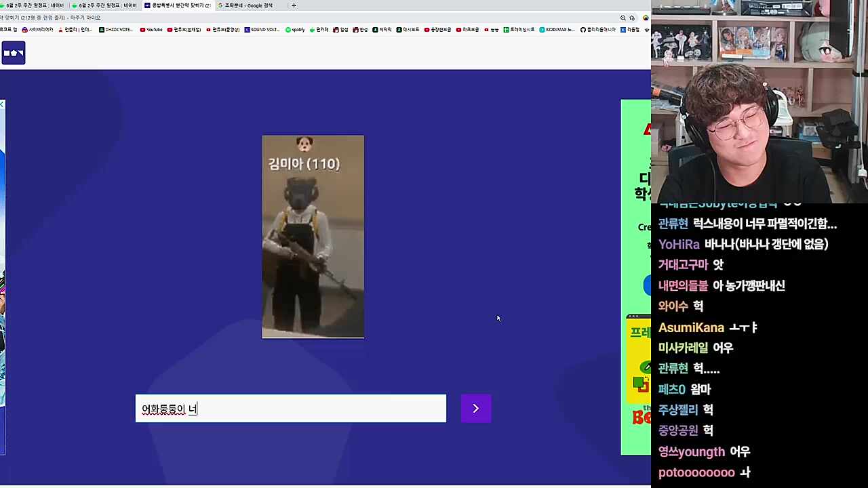This screenshot has width=868, height=488.
Task: Open the GitHub 클리커 bookmark
Action: (597, 30)
